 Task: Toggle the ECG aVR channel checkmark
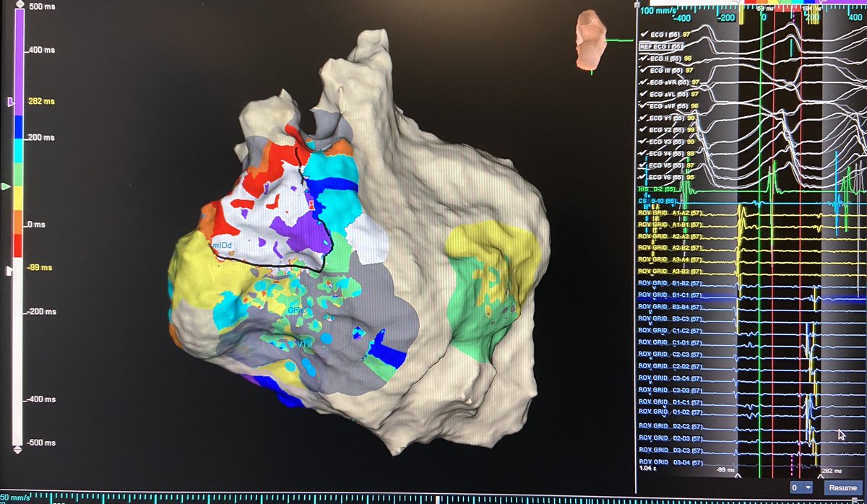(x=644, y=82)
